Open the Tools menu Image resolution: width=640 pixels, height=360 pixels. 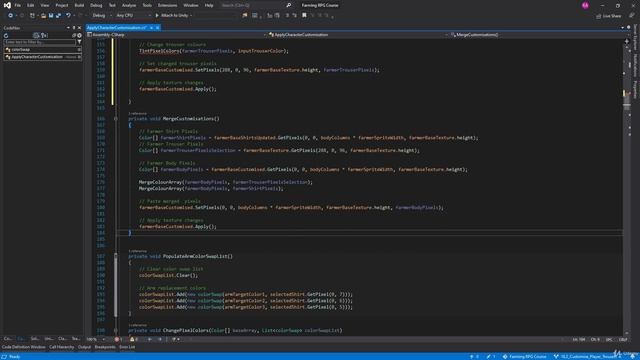[147, 5]
